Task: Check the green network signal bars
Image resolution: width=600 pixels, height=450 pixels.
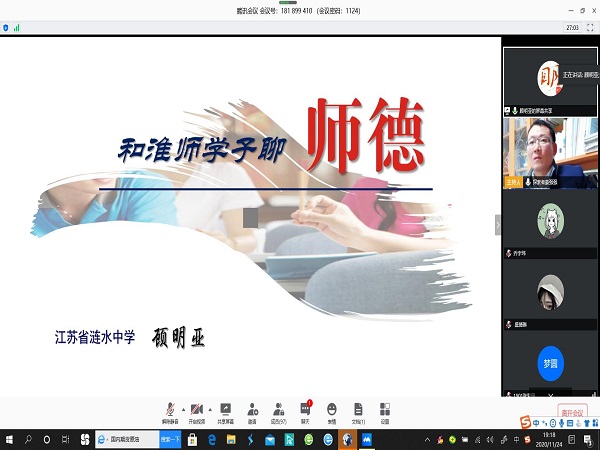Action: tap(16, 28)
